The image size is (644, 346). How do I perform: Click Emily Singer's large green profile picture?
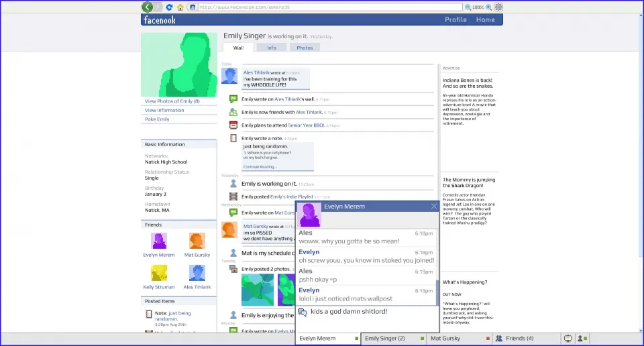(179, 65)
